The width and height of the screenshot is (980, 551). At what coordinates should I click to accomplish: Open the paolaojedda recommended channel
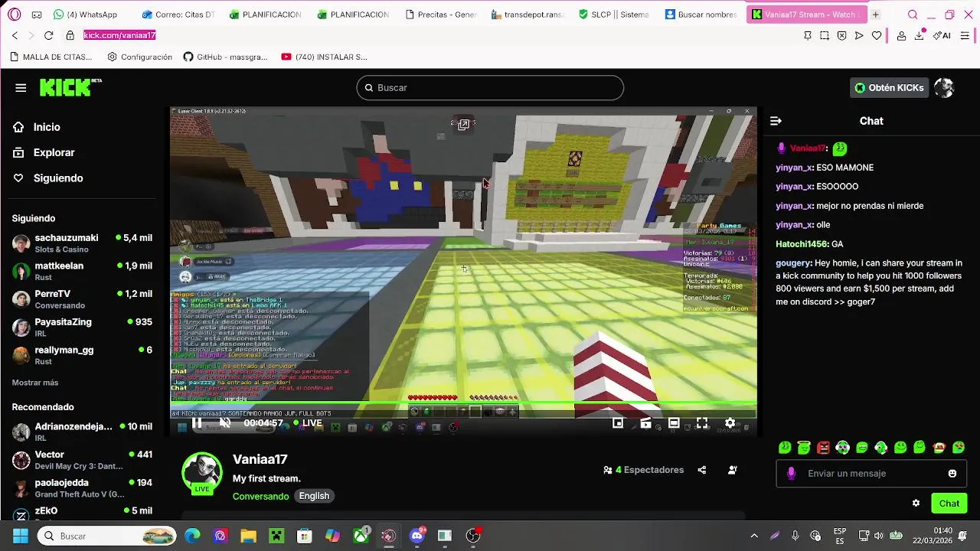pos(82,488)
